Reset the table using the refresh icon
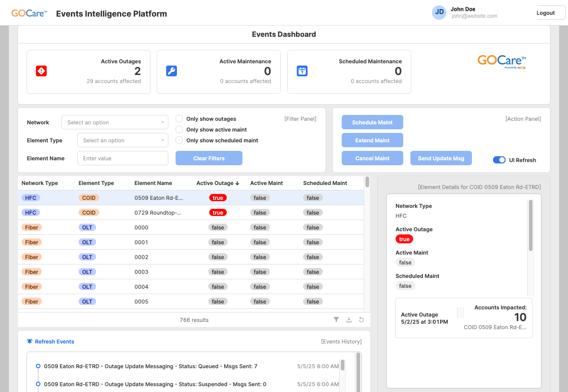 361,320
